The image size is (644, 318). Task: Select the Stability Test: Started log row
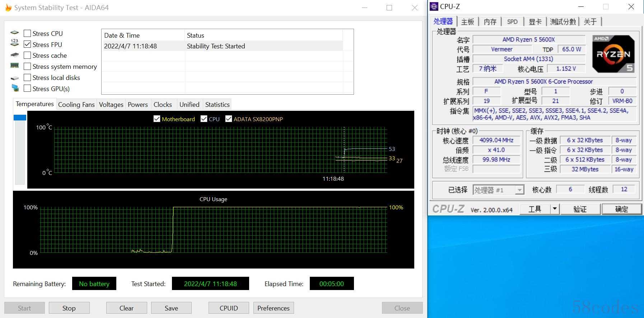(222, 46)
